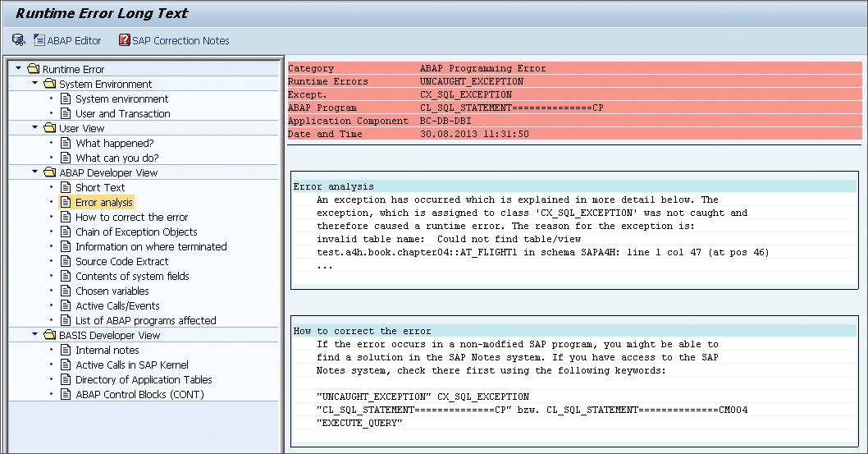The image size is (868, 454).
Task: Click document icon beside Source Code Extract
Action: tap(66, 261)
